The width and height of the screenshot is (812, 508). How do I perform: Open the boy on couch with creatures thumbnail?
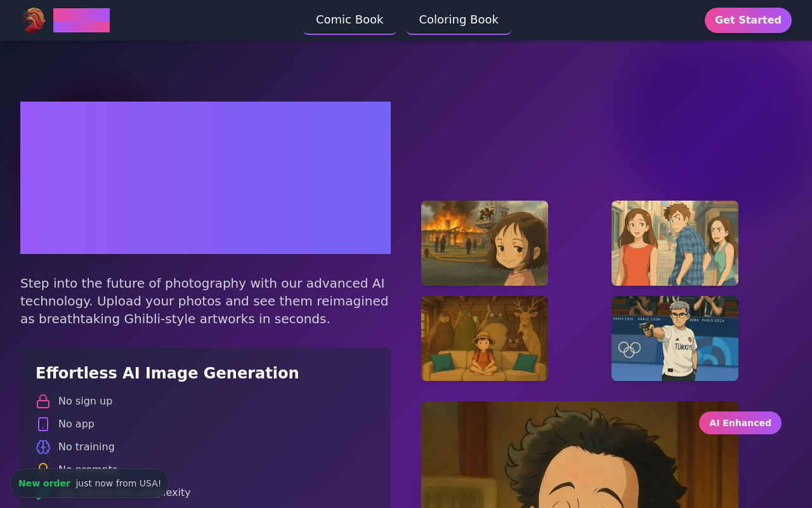pyautogui.click(x=485, y=338)
